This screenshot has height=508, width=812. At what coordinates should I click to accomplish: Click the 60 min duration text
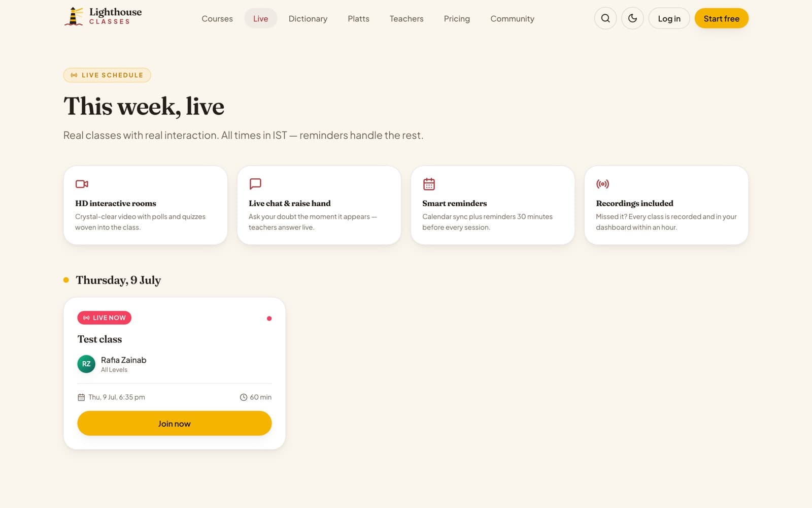[260, 397]
